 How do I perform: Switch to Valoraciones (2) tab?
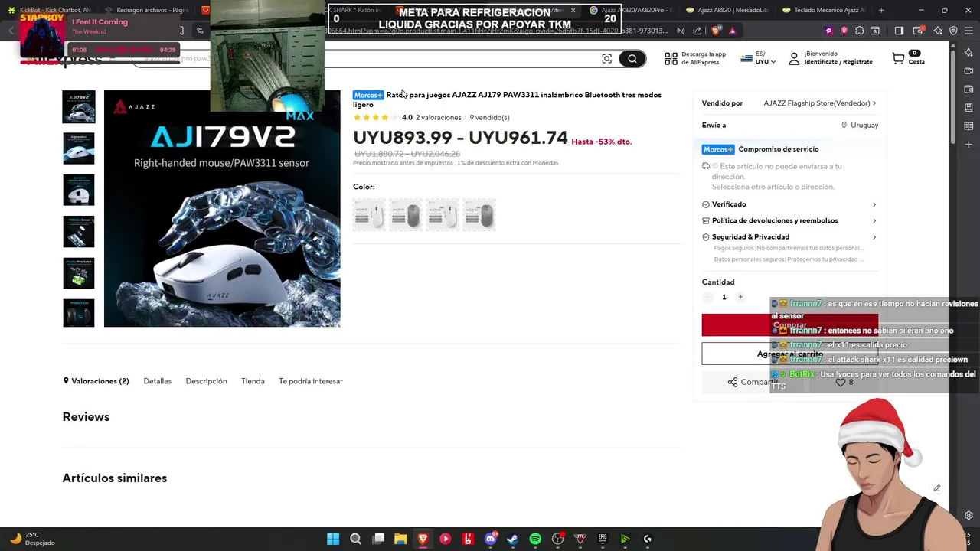[96, 381]
